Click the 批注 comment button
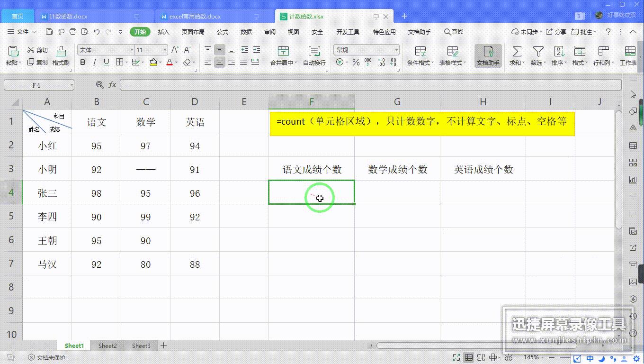The width and height of the screenshot is (644, 364). tap(584, 32)
